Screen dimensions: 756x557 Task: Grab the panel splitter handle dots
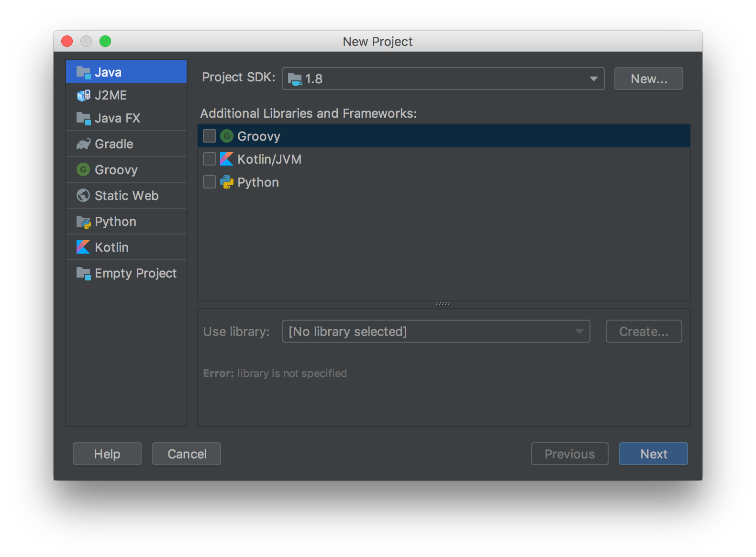tap(443, 304)
